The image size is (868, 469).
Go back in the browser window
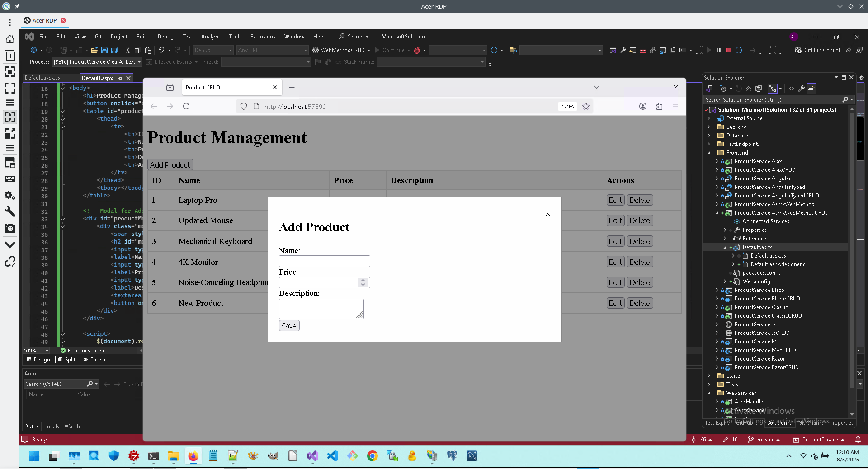coord(154,106)
